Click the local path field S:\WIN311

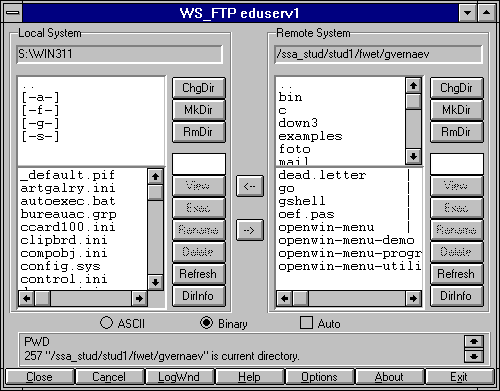[x=119, y=54]
